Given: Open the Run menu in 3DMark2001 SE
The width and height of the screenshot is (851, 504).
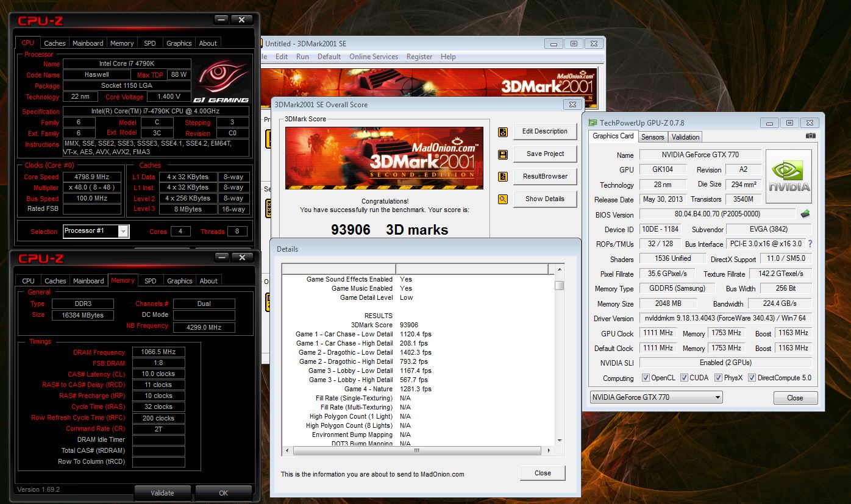Looking at the screenshot, I should click(x=302, y=57).
